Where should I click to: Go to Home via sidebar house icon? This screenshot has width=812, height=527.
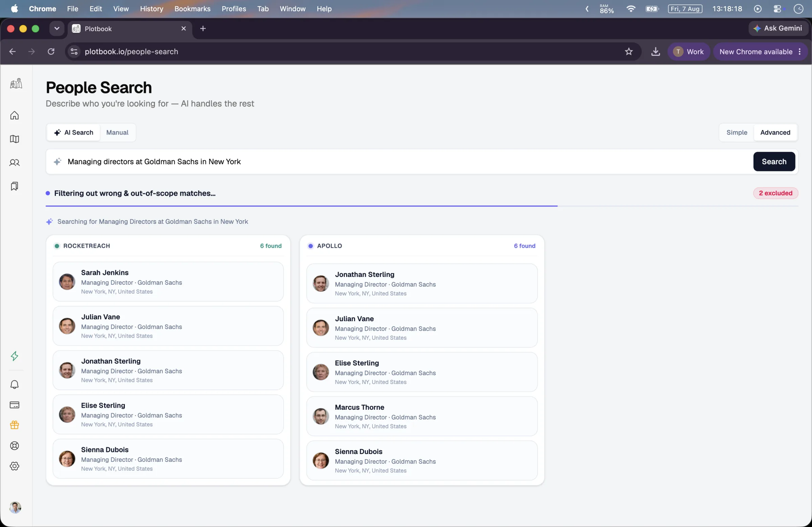[14, 116]
